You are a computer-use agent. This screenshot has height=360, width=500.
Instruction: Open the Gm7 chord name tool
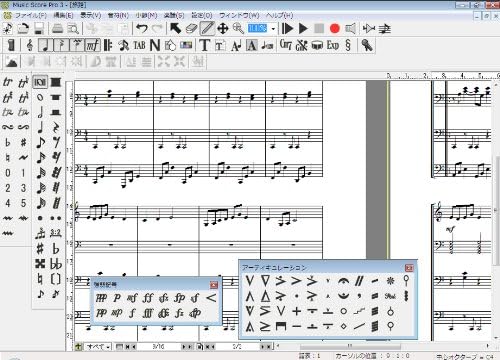pos(286,45)
